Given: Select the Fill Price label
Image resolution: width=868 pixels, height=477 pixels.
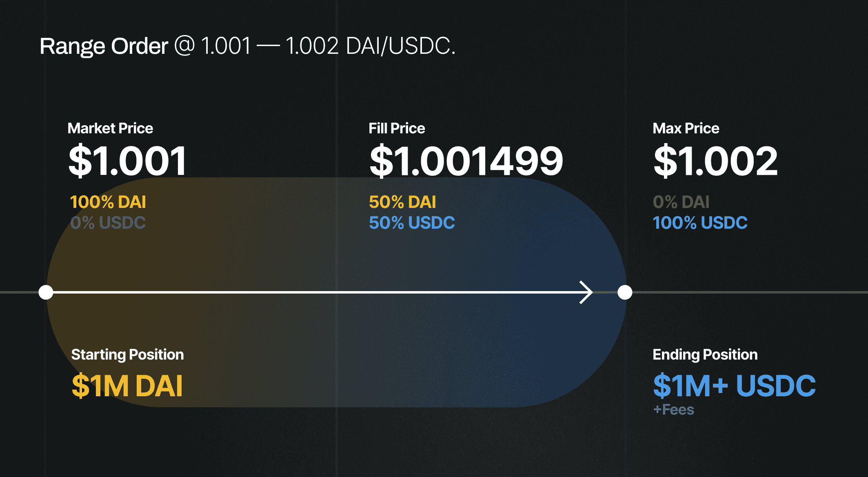Looking at the screenshot, I should [397, 128].
